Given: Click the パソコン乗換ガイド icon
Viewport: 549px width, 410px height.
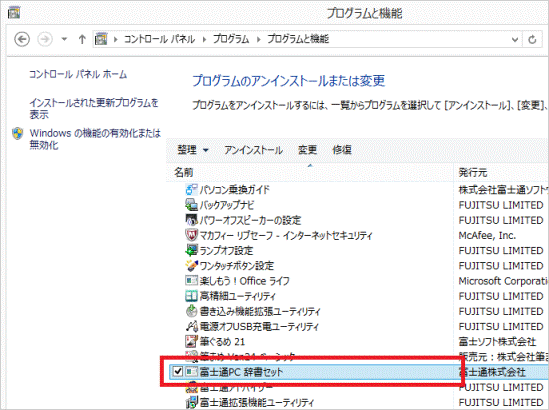Looking at the screenshot, I should 191,189.
